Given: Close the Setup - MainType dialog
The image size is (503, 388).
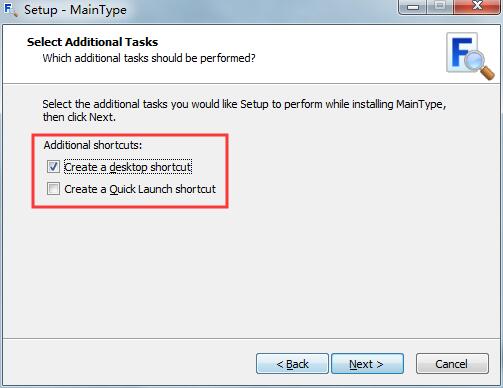Looking at the screenshot, I should click(x=477, y=7).
